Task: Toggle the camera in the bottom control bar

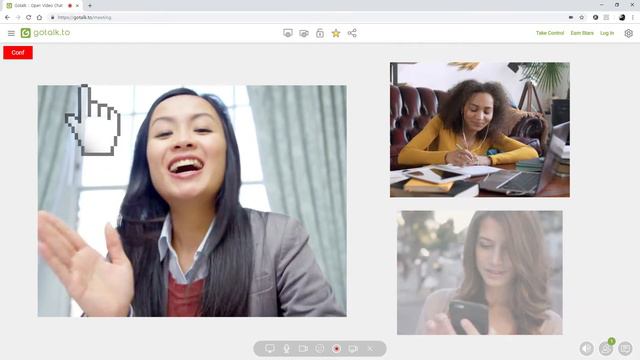Action: [x=303, y=349]
